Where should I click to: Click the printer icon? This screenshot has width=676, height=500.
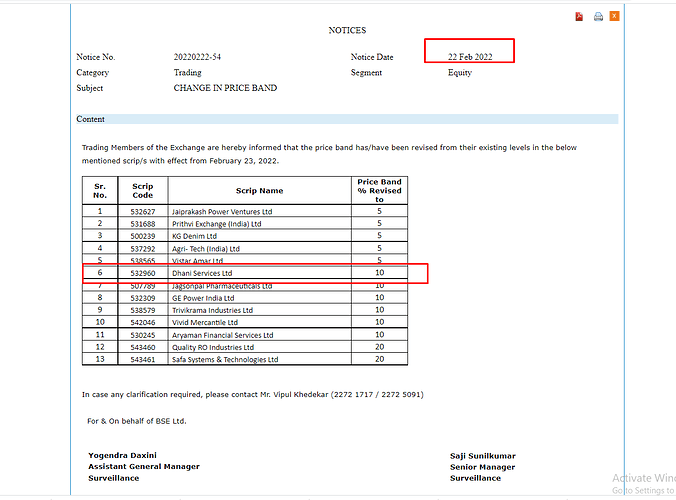tap(598, 16)
